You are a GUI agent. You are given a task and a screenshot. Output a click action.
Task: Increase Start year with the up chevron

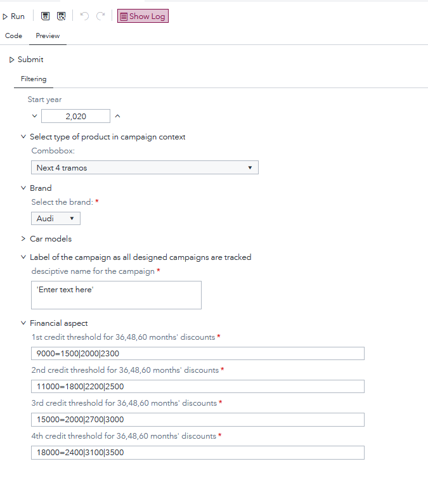(117, 116)
